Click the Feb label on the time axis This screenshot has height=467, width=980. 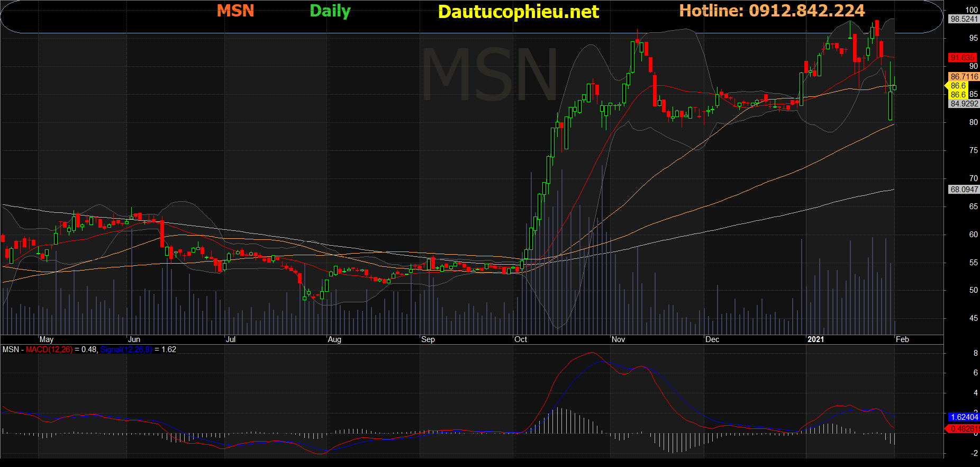point(902,339)
